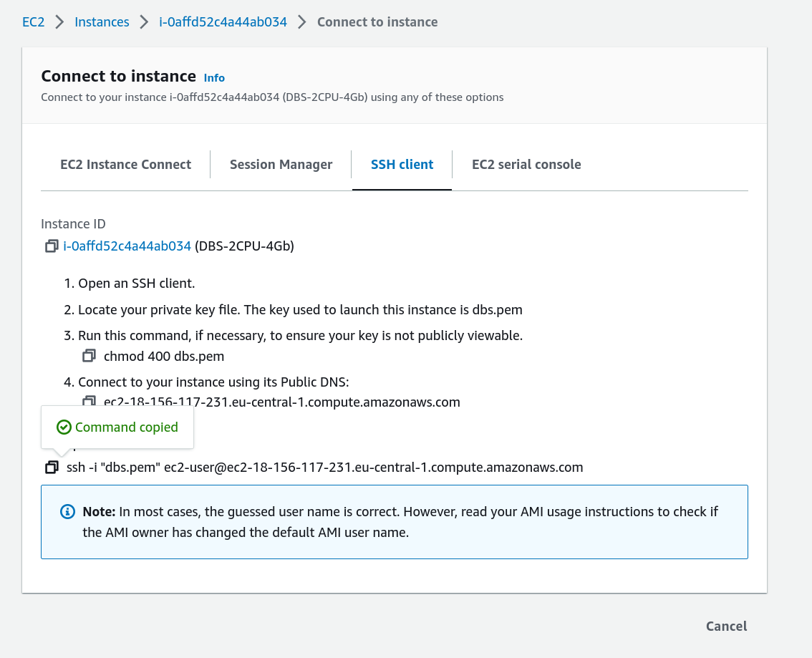The width and height of the screenshot is (812, 658).
Task: Click the info icon in the Note box
Action: click(67, 512)
